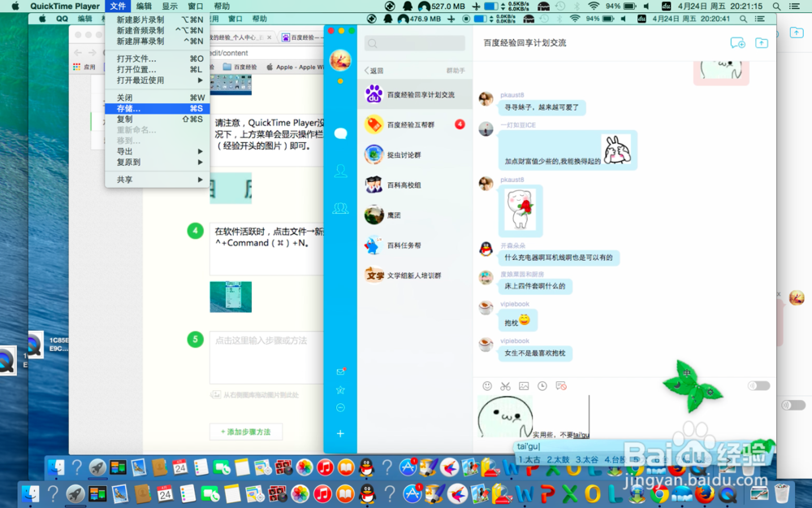Choose 新建影片录制 from the 文件 menu

158,20
